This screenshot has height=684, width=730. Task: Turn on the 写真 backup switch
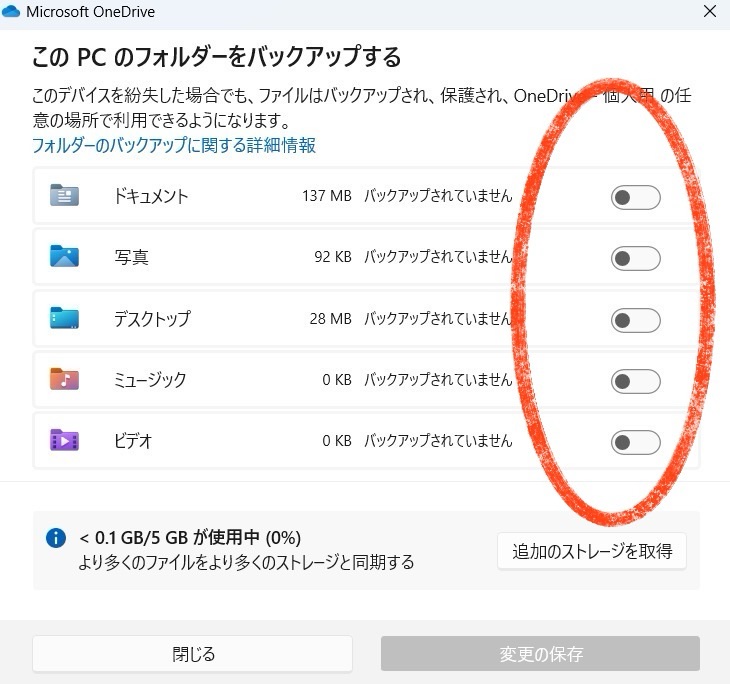pos(635,259)
